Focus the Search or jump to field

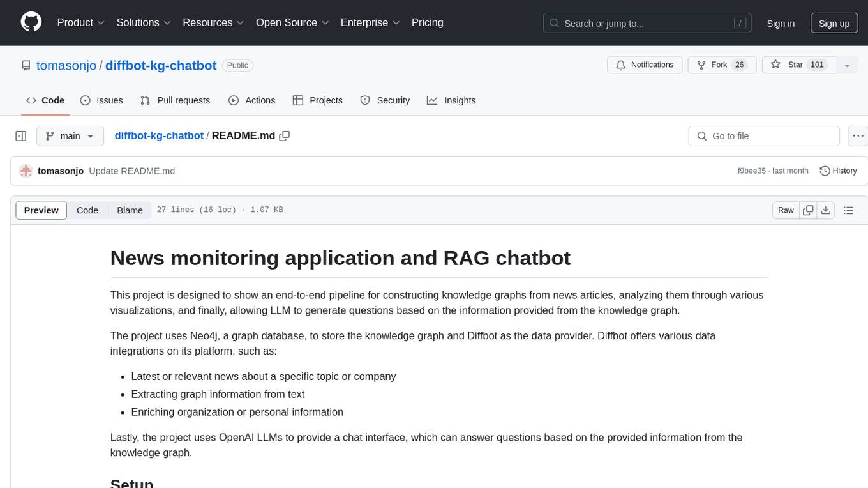648,23
